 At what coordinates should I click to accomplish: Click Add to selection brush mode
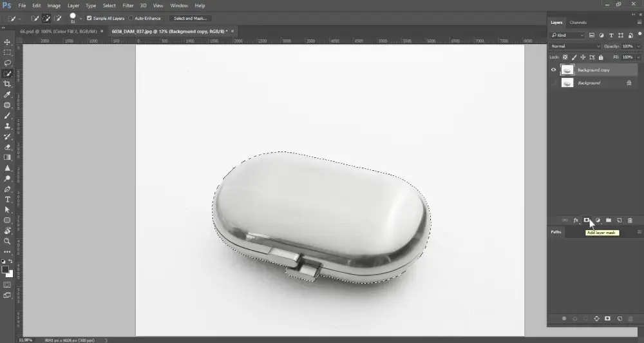click(46, 19)
